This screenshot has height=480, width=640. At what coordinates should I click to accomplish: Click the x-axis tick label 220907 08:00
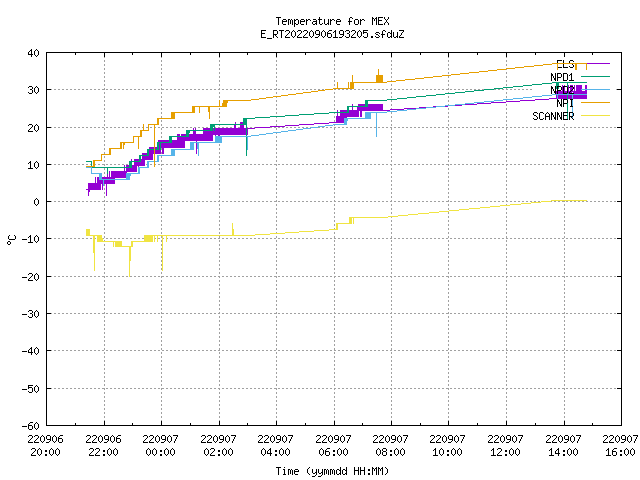[x=391, y=446]
